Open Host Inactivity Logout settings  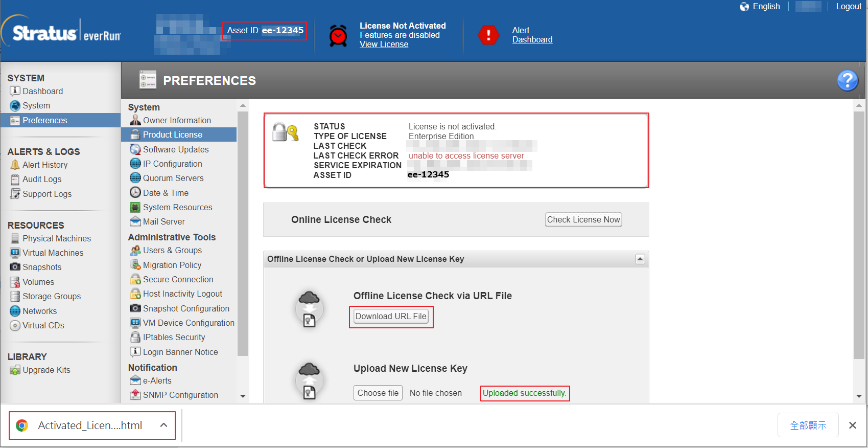(182, 294)
